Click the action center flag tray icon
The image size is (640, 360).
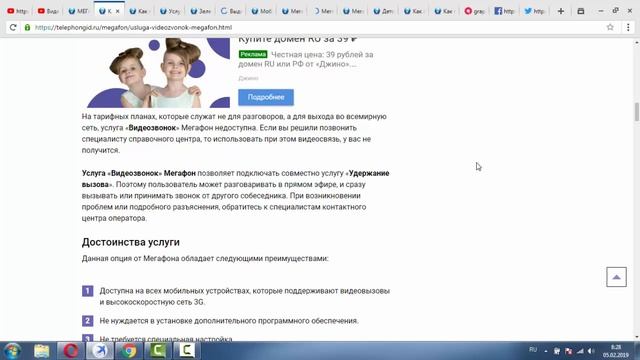tap(569, 351)
